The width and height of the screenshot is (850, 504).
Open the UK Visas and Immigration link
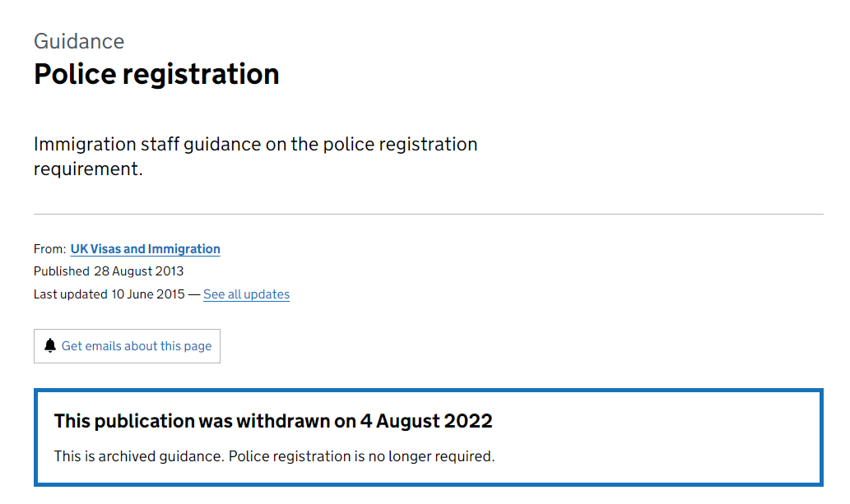[x=145, y=249]
